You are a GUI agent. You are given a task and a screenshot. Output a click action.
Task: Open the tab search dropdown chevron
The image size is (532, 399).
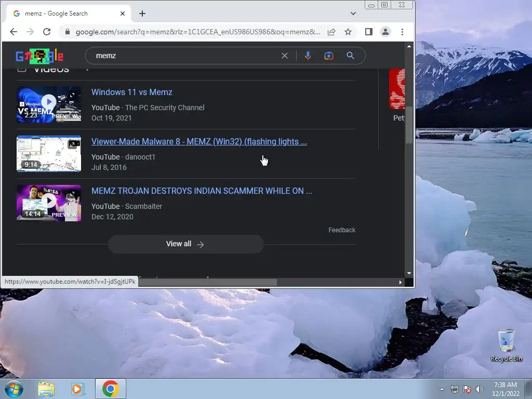click(x=353, y=14)
